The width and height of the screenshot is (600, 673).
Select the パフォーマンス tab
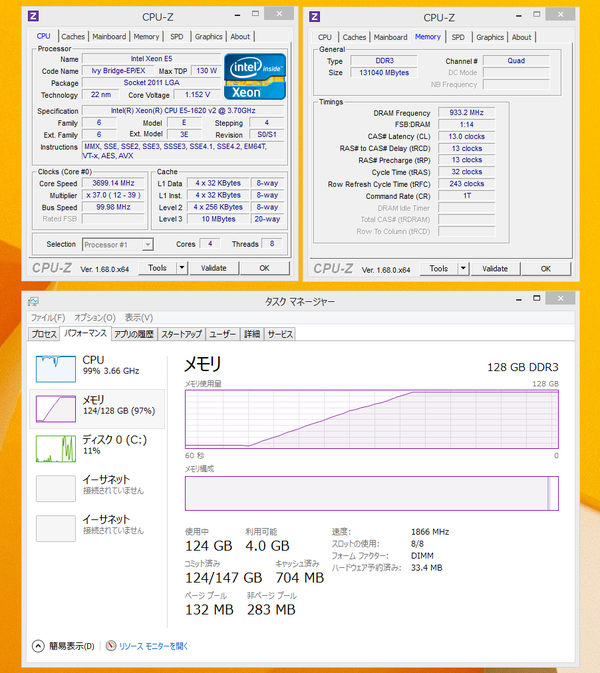85,333
